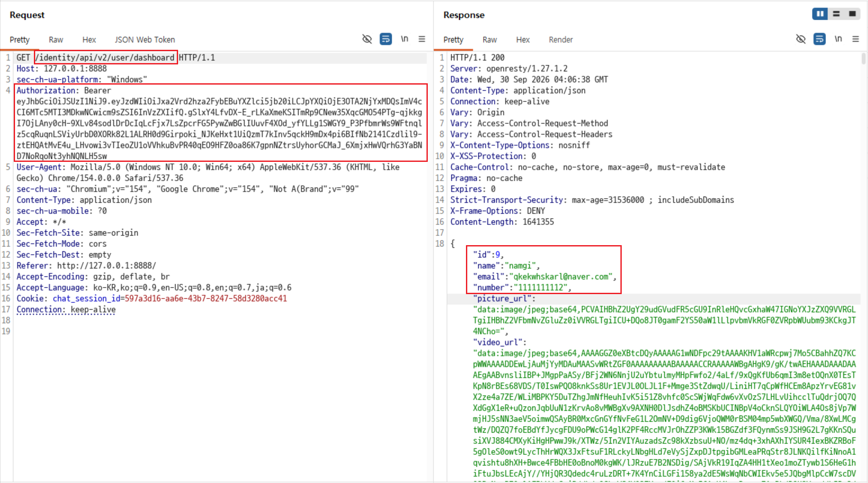Click the Referer header line
868x483 pixels.
coord(86,266)
